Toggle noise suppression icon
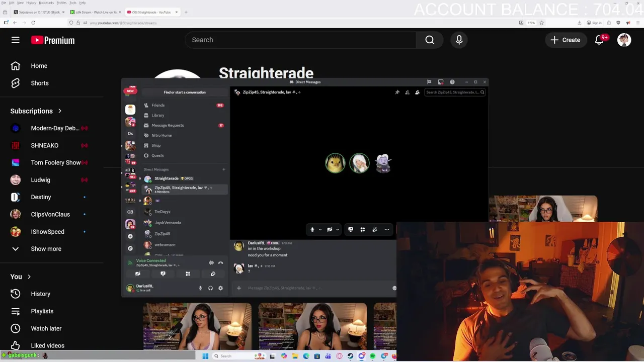644x362 pixels. tap(211, 262)
